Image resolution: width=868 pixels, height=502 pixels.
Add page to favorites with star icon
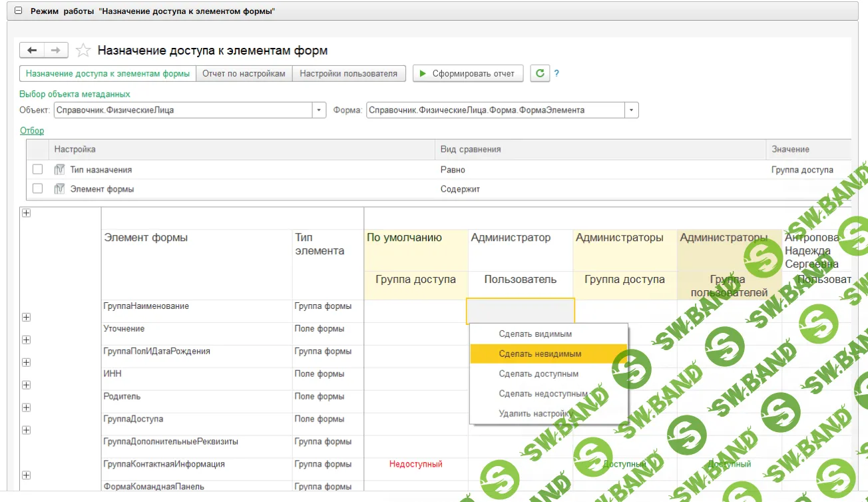(83, 51)
